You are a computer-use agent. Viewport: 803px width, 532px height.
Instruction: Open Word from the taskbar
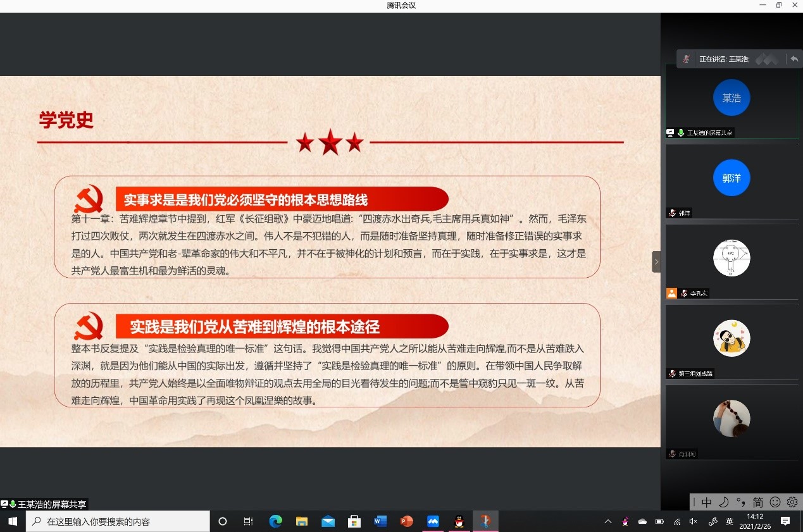pos(380,522)
